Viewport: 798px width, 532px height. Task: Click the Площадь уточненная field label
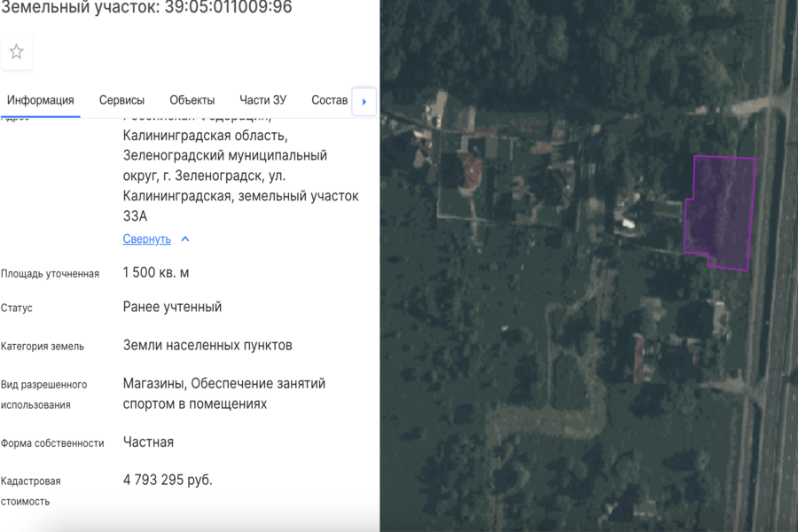(x=50, y=274)
